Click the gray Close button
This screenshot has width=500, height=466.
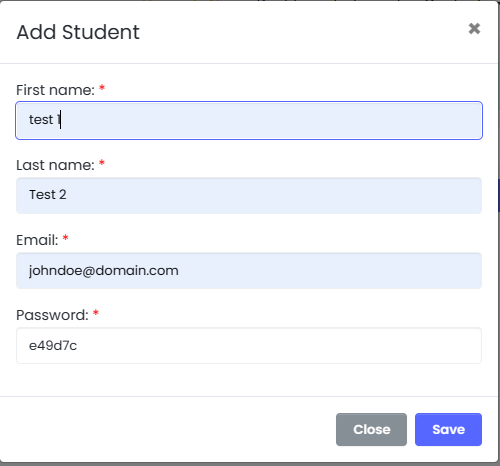(371, 429)
